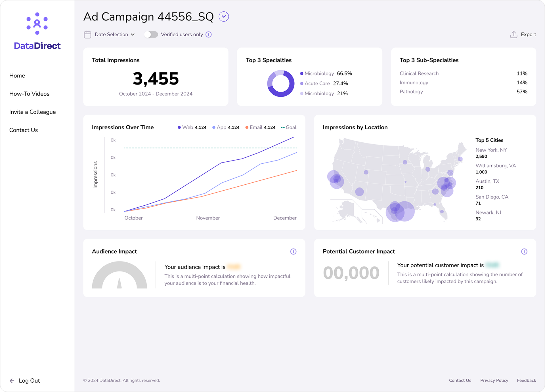Click the calendar icon beside Date Selection
The width and height of the screenshot is (545, 392).
pyautogui.click(x=87, y=35)
